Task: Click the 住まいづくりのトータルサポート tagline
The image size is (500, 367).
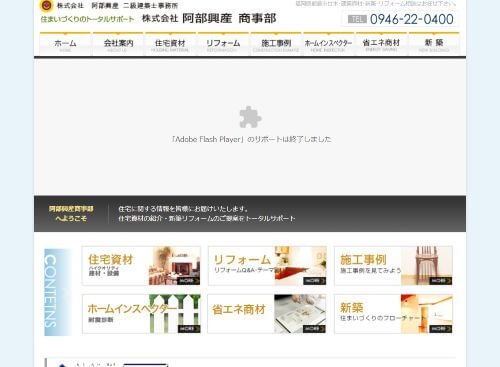Action: [87, 19]
